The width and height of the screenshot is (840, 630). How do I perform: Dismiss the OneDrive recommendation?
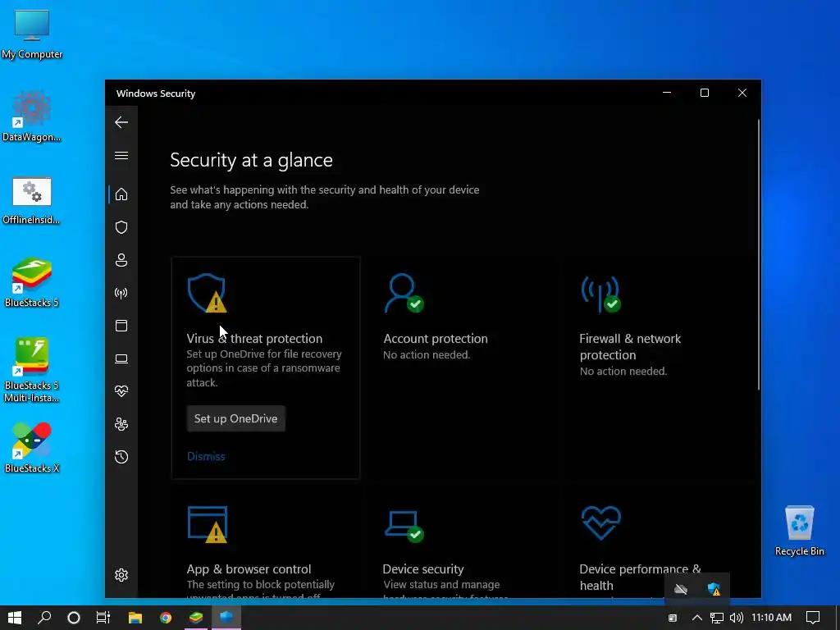(206, 456)
